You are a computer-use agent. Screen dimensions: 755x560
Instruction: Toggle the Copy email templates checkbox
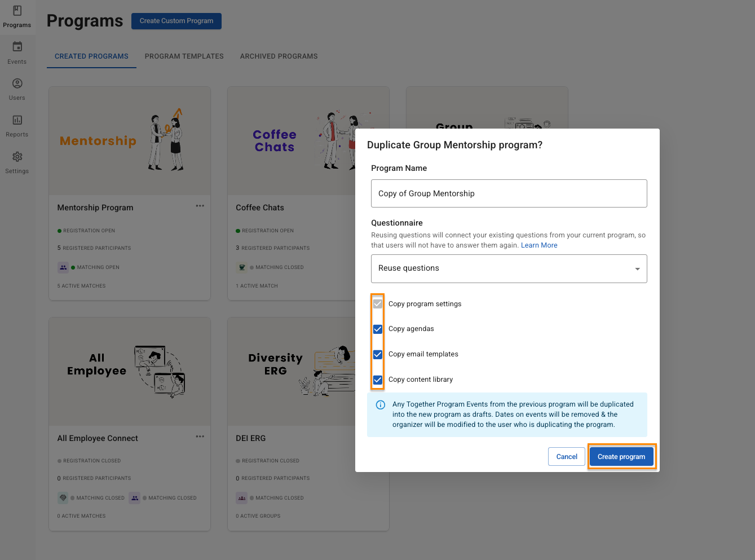pos(378,355)
